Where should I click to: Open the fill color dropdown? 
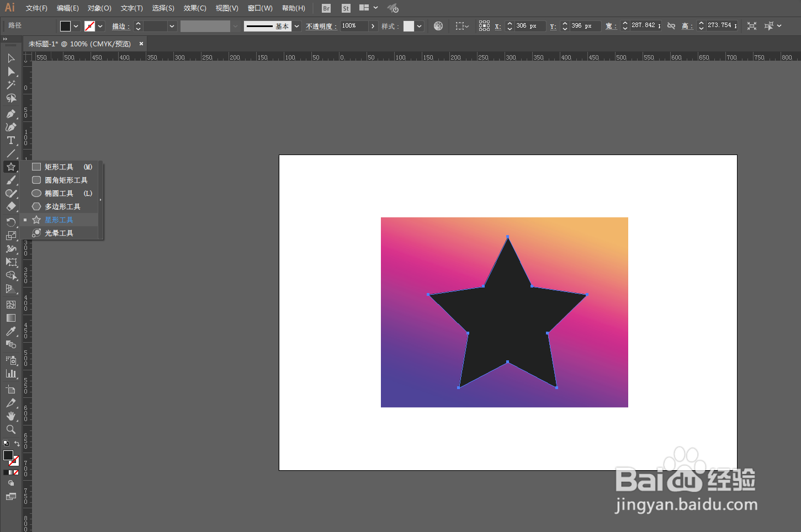coord(76,26)
